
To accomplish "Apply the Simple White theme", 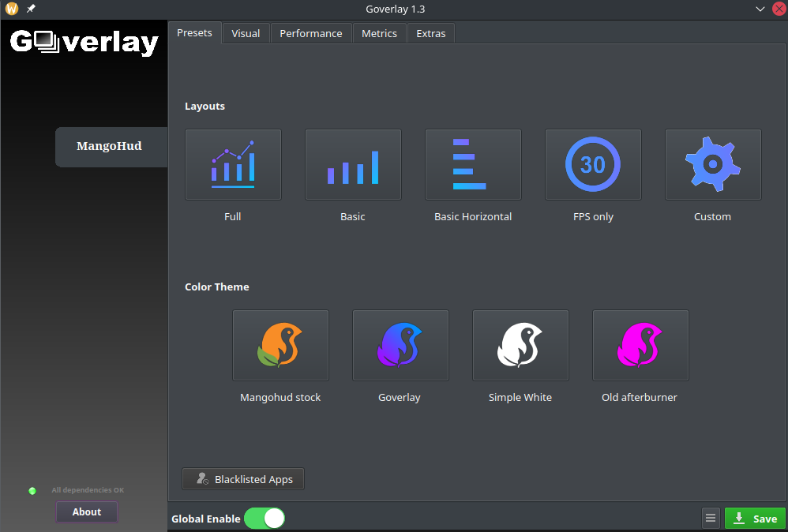I will [520, 345].
